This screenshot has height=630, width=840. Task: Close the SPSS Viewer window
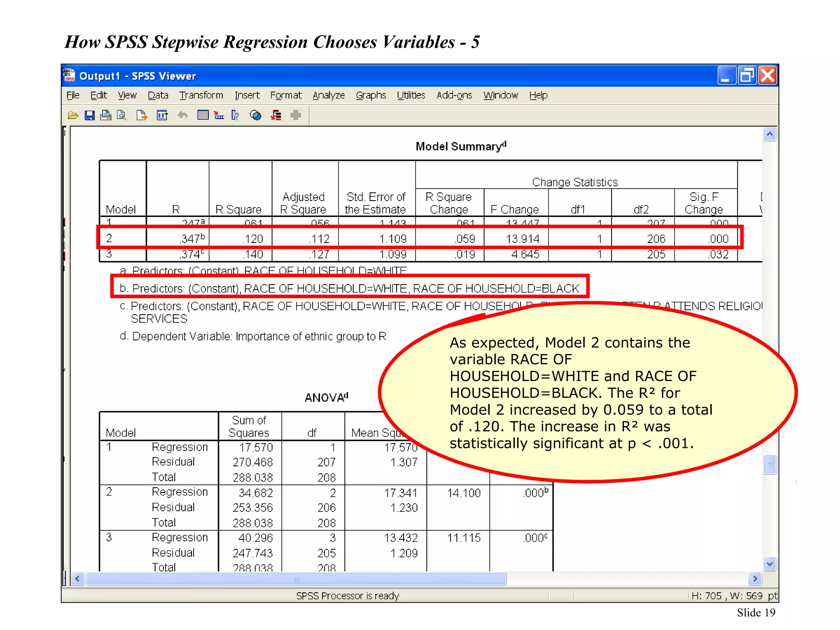point(767,75)
